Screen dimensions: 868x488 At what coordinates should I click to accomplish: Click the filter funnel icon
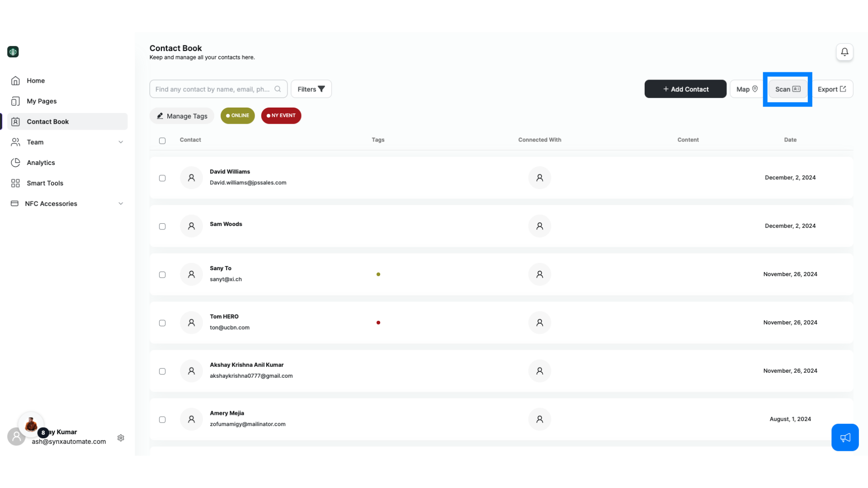322,89
